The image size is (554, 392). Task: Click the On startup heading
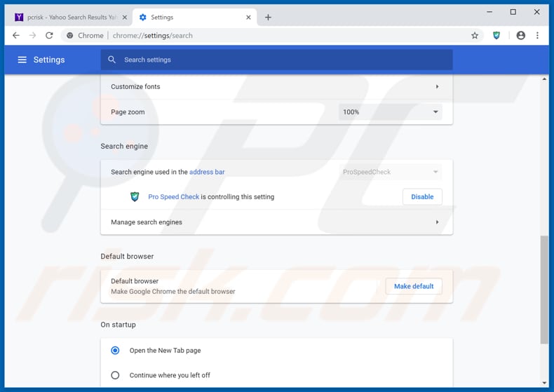tap(118, 325)
